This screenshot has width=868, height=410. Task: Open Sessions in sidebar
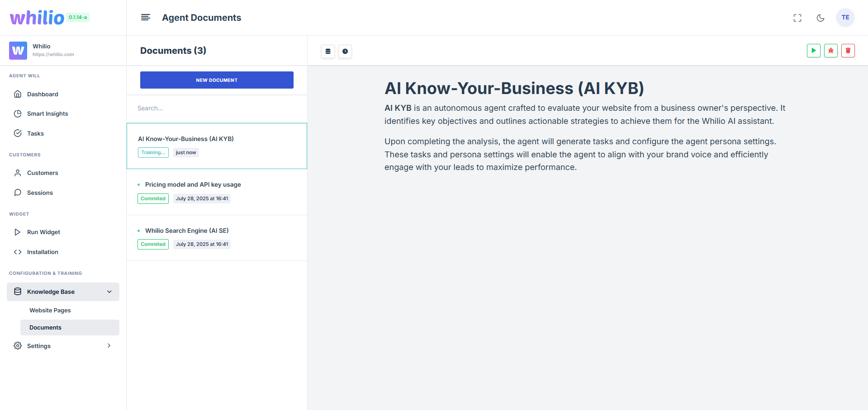[x=63, y=193]
